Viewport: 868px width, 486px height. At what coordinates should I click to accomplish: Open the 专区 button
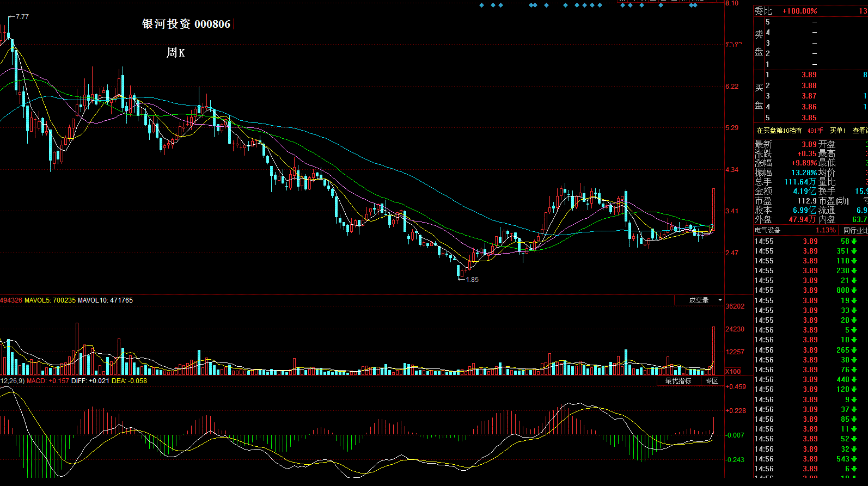[712, 381]
